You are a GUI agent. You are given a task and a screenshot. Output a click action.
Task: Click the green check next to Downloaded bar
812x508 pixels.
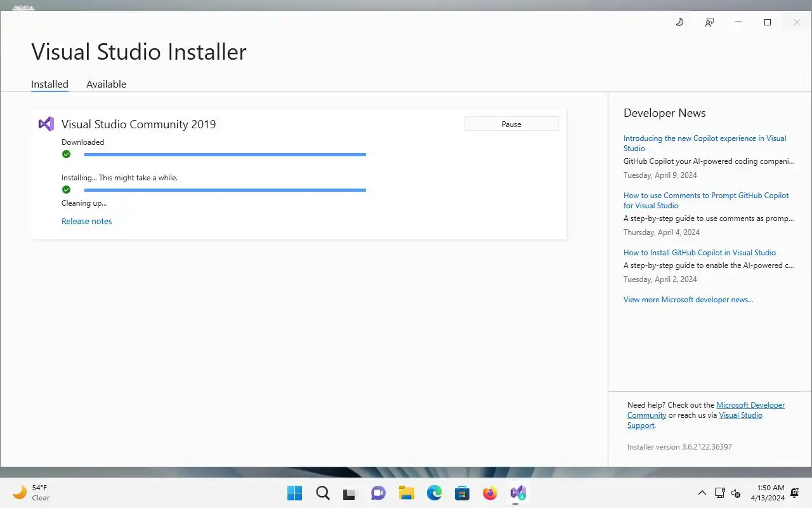click(66, 154)
